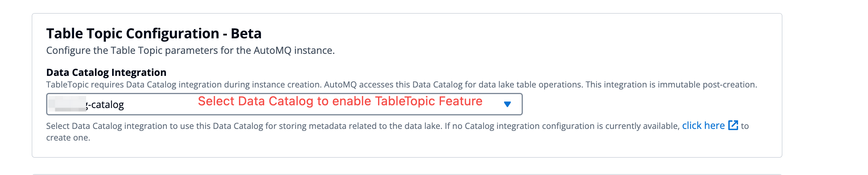Click "AutoMQ instance" in the subtitle
This screenshot has width=868, height=175.
click(294, 50)
